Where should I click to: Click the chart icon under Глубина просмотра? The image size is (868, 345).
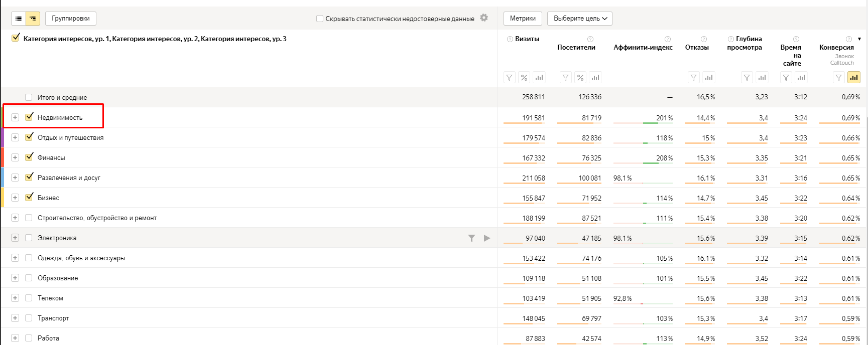(762, 78)
